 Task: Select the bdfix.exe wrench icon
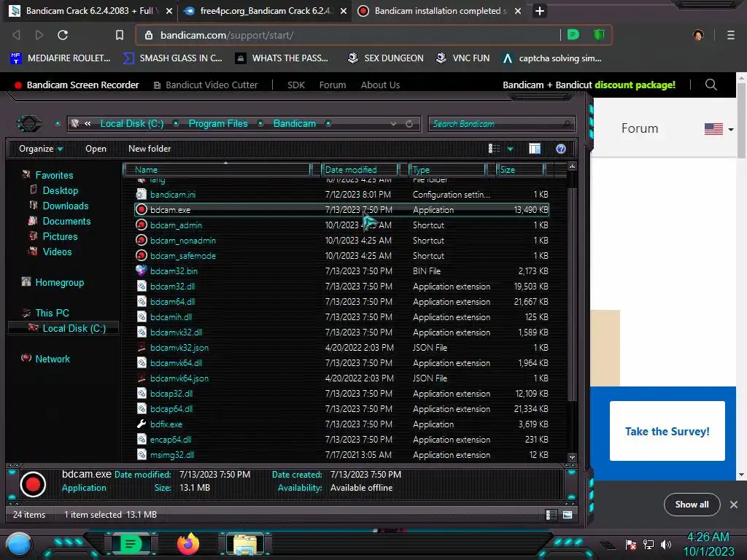click(x=141, y=424)
